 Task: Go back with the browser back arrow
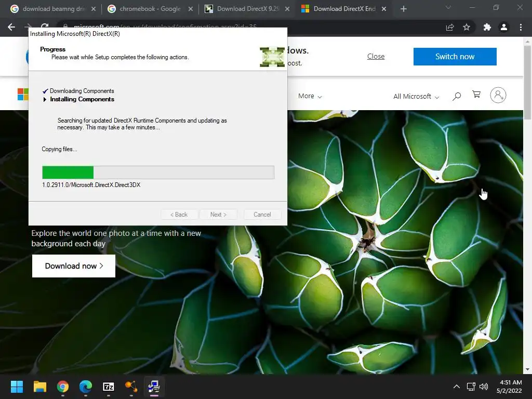coord(11,27)
